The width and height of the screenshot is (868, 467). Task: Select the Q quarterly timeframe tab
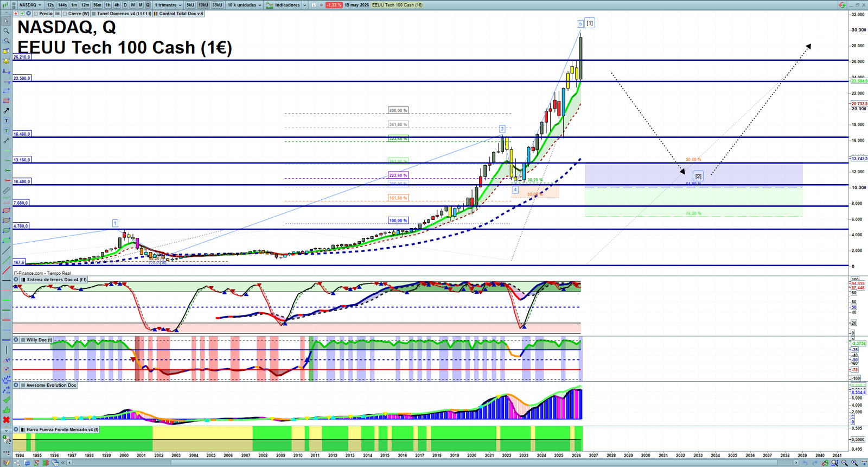click(148, 5)
